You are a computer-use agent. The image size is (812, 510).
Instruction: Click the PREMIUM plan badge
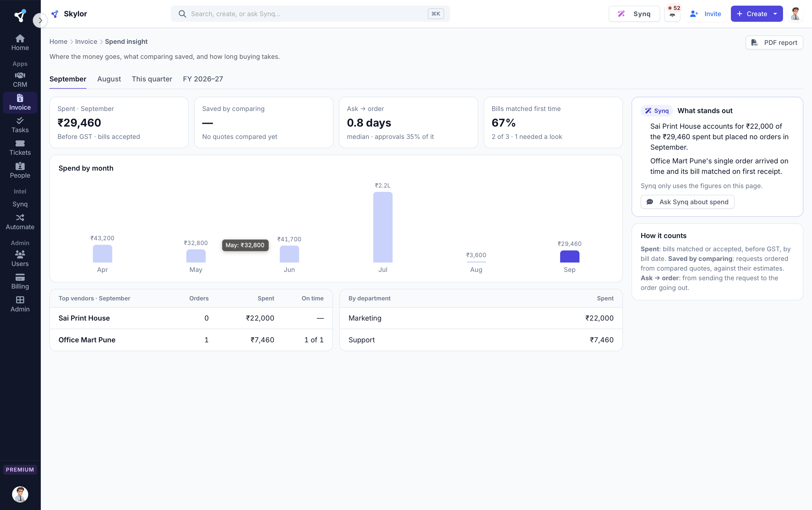20,469
